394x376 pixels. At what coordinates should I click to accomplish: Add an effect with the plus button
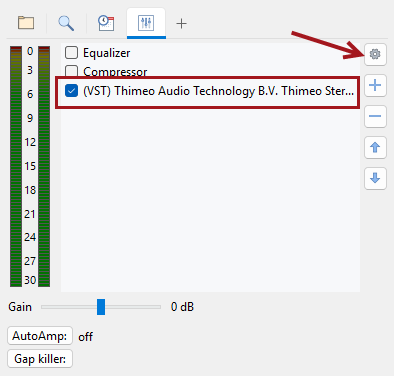375,85
